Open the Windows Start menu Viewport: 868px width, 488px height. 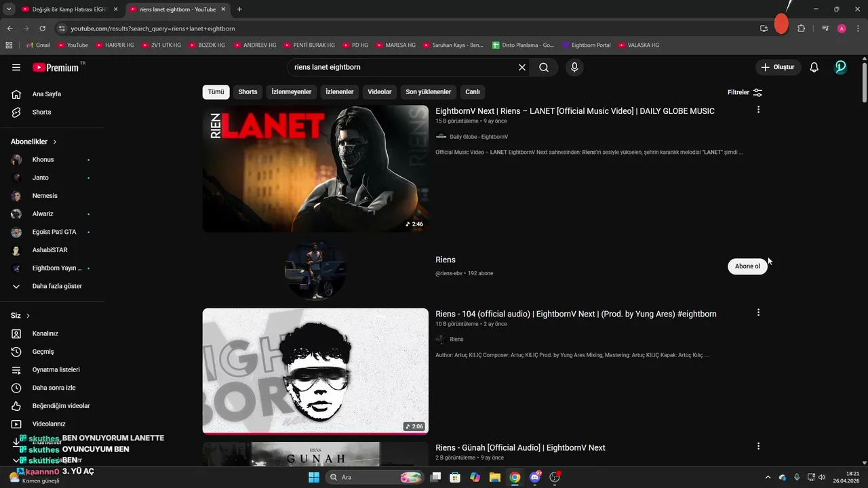314,477
